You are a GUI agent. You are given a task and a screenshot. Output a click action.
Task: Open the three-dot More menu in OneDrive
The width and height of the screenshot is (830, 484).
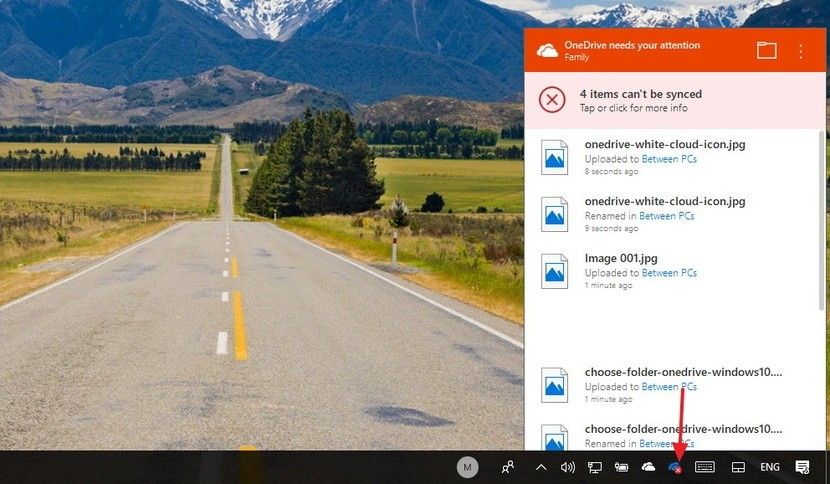(800, 51)
